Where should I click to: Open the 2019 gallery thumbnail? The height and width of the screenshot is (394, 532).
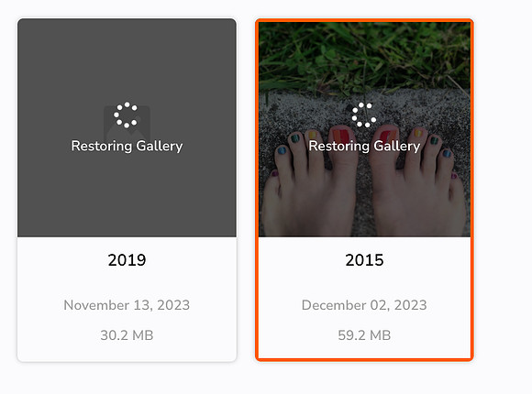pos(127,128)
